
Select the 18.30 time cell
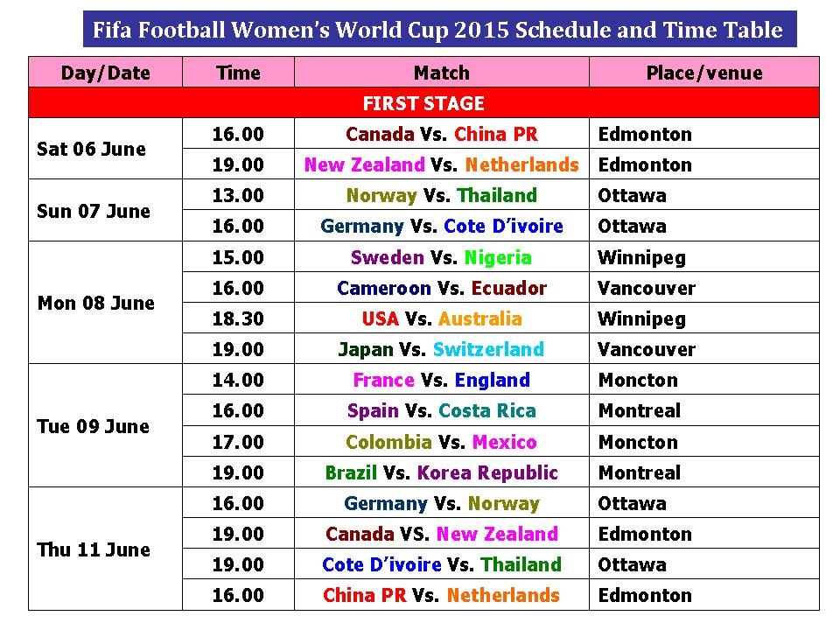tap(238, 318)
